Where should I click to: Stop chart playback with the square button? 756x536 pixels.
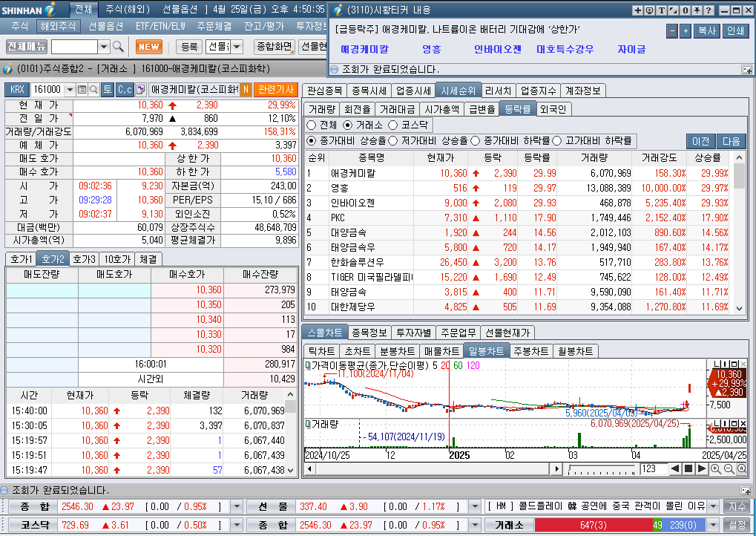point(688,469)
